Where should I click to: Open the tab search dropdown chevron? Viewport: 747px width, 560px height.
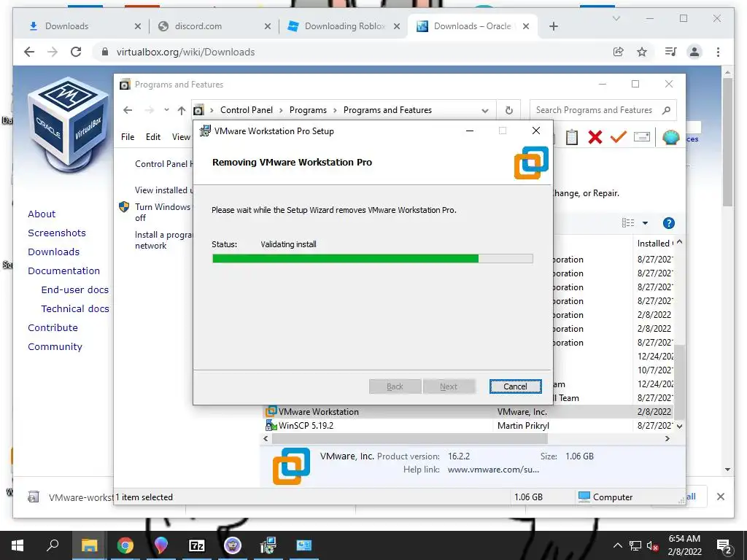point(616,18)
